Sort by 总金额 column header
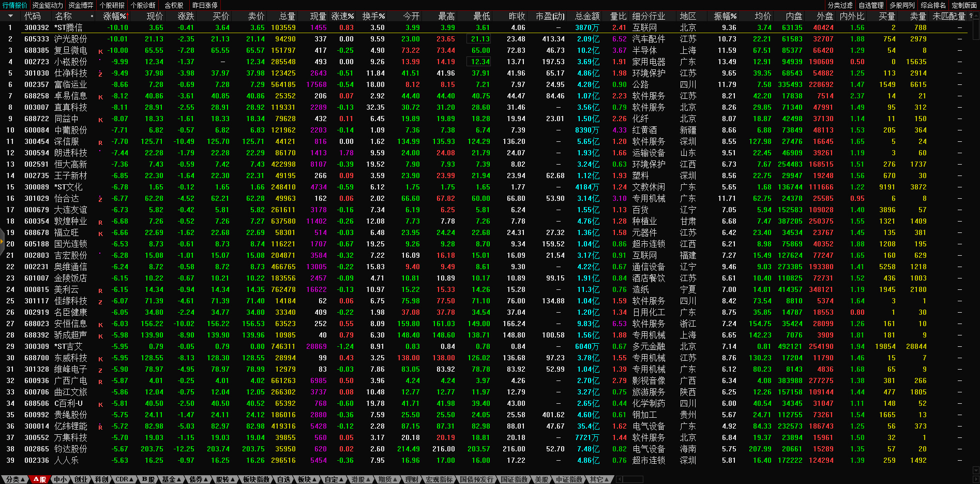The height and width of the screenshot is (484, 980). point(587,17)
